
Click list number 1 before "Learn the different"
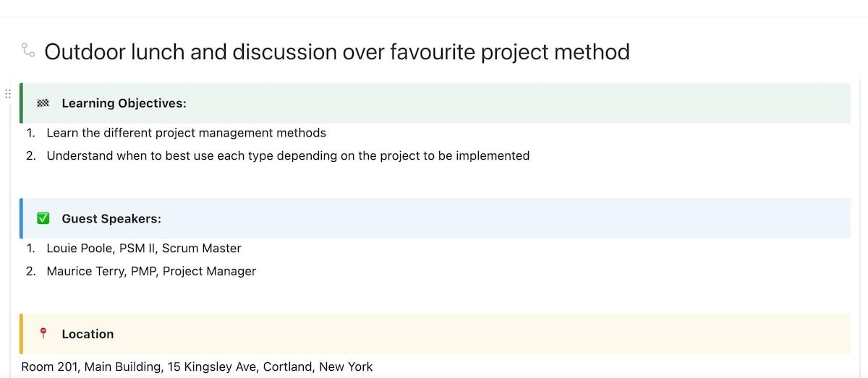tap(30, 133)
